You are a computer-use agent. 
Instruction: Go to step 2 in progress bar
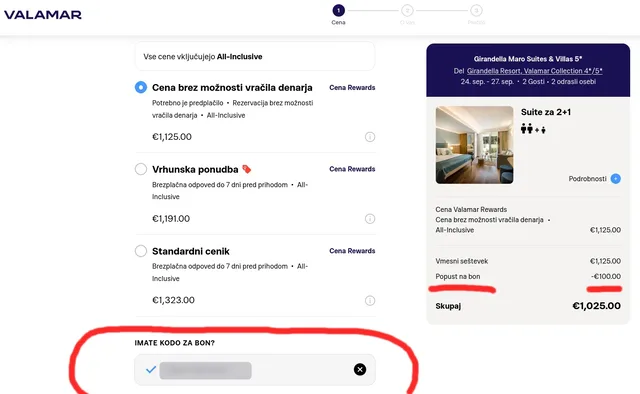tap(407, 11)
